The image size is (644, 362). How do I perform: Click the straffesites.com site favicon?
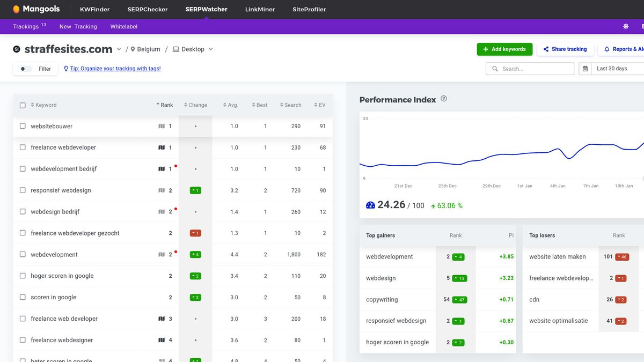pos(17,49)
